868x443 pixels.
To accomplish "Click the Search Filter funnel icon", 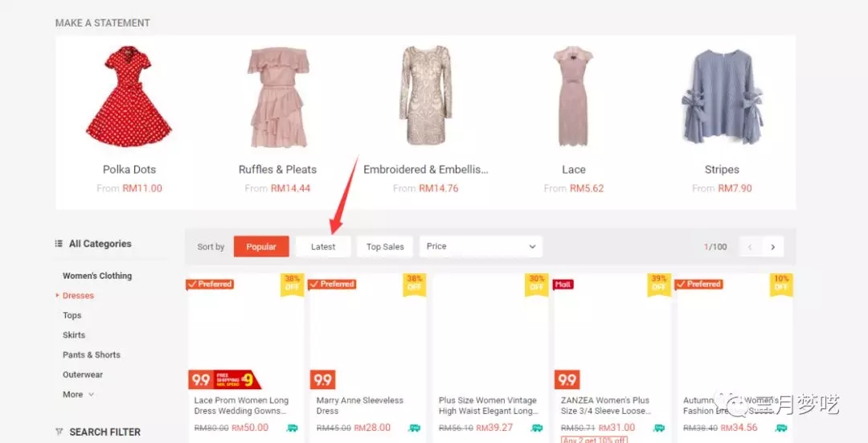I will point(59,432).
